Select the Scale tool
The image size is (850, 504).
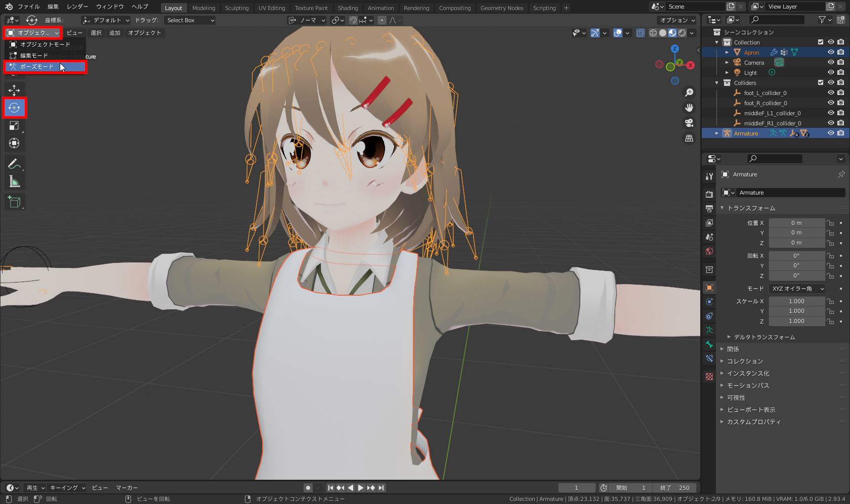pyautogui.click(x=14, y=125)
